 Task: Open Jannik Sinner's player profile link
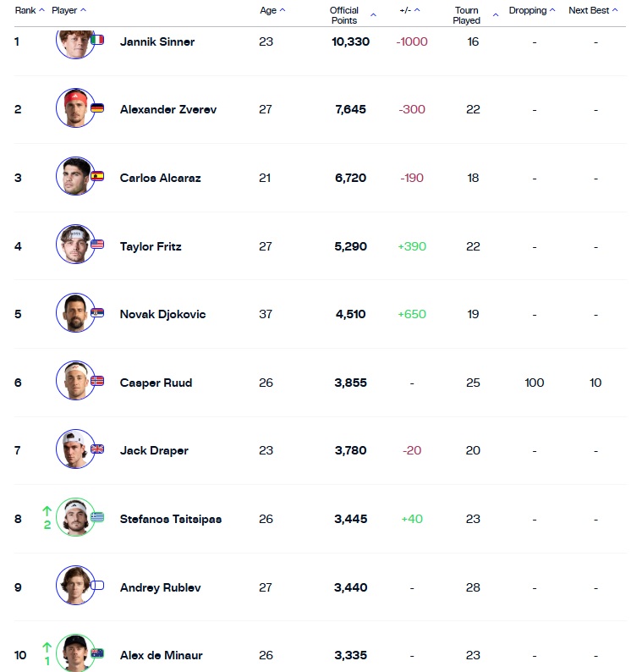(x=157, y=41)
